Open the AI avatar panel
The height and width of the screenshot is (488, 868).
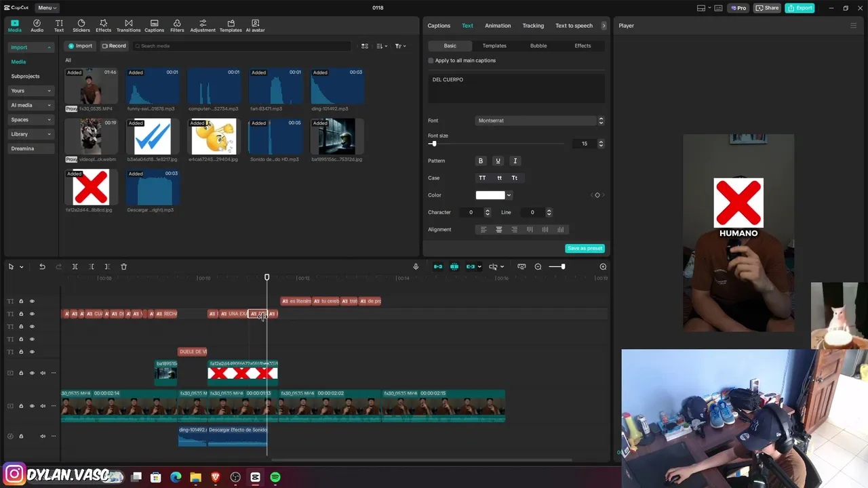click(x=255, y=26)
